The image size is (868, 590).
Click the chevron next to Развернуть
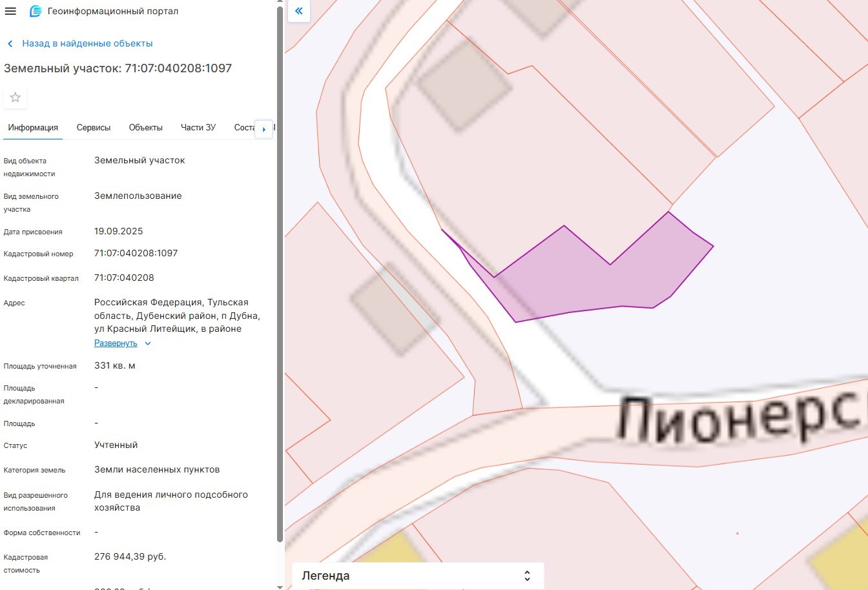pyautogui.click(x=148, y=343)
